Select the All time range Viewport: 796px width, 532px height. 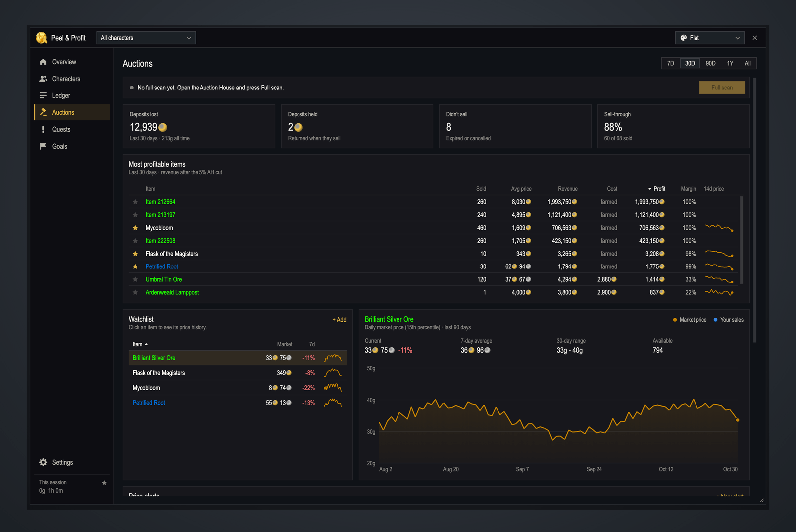click(x=747, y=63)
